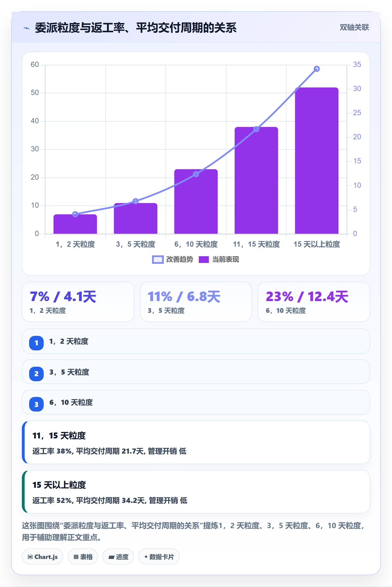The image size is (392, 587).
Task: Click the 返工率 52% detail line
Action: coord(110,500)
